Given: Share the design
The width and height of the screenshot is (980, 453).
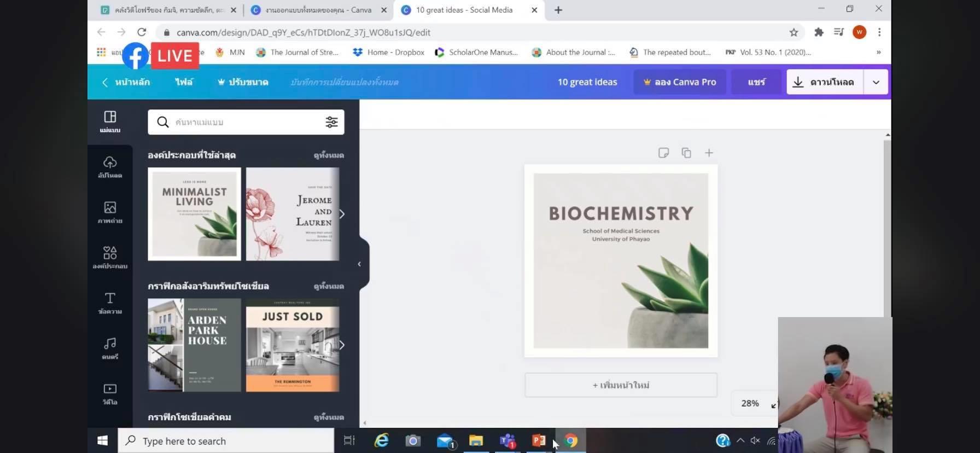Looking at the screenshot, I should coord(756,82).
